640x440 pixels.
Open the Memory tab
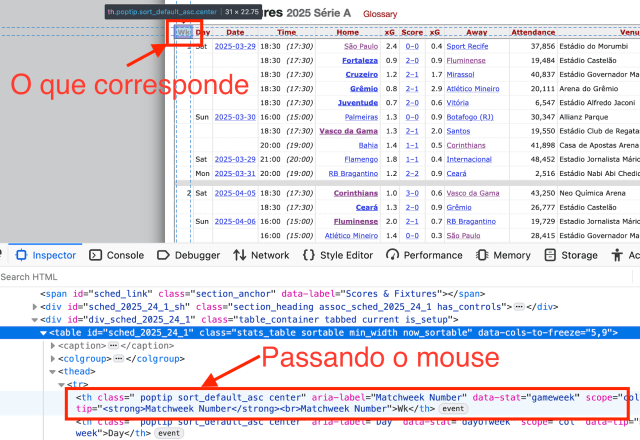[x=503, y=255]
